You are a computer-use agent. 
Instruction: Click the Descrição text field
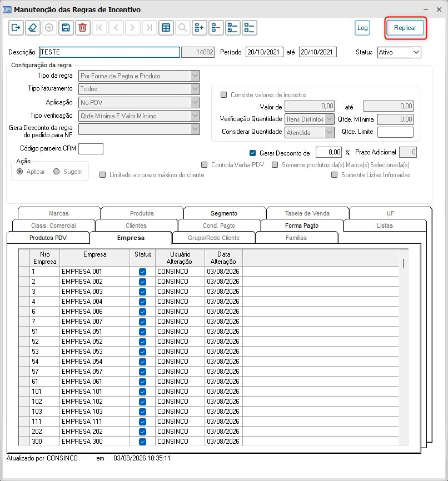109,52
